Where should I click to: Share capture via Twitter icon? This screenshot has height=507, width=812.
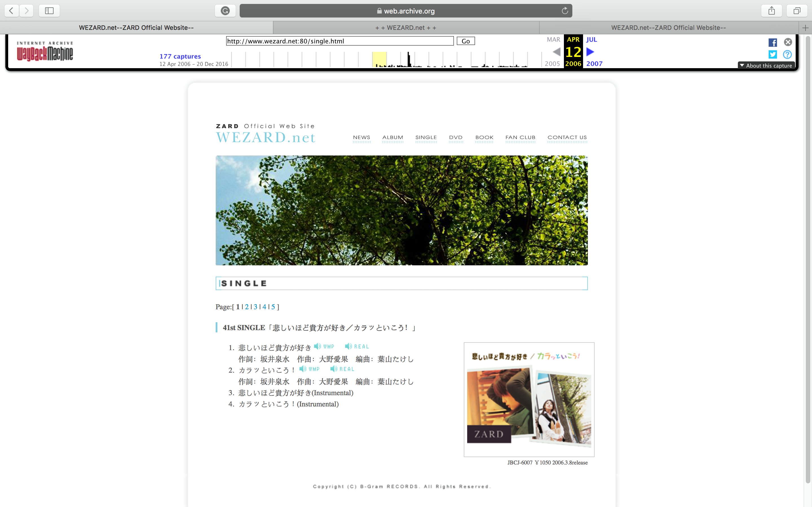[x=773, y=54]
